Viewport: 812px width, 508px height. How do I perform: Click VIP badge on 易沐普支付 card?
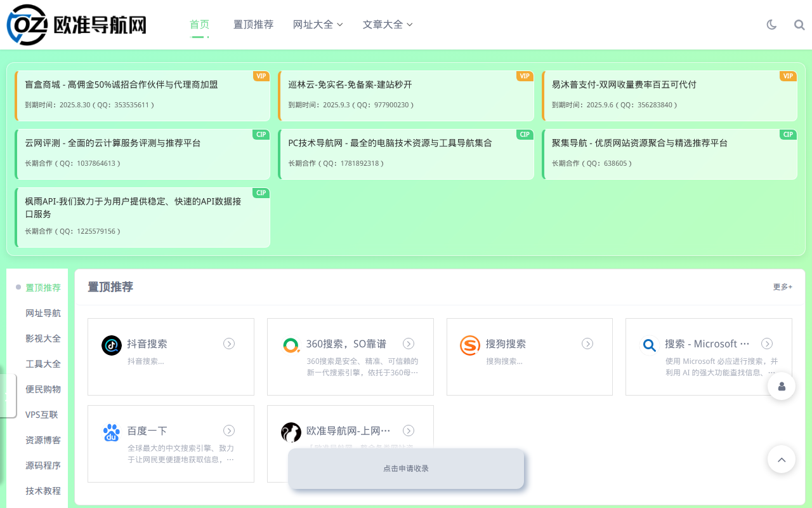click(x=789, y=76)
